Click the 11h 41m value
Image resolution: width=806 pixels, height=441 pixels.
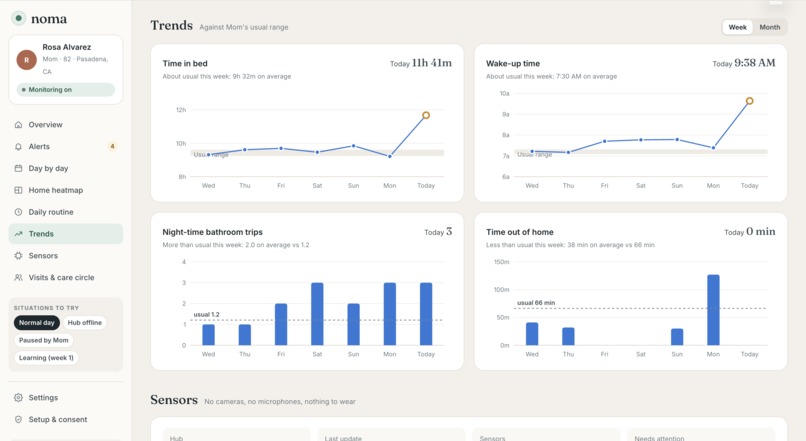(x=432, y=63)
